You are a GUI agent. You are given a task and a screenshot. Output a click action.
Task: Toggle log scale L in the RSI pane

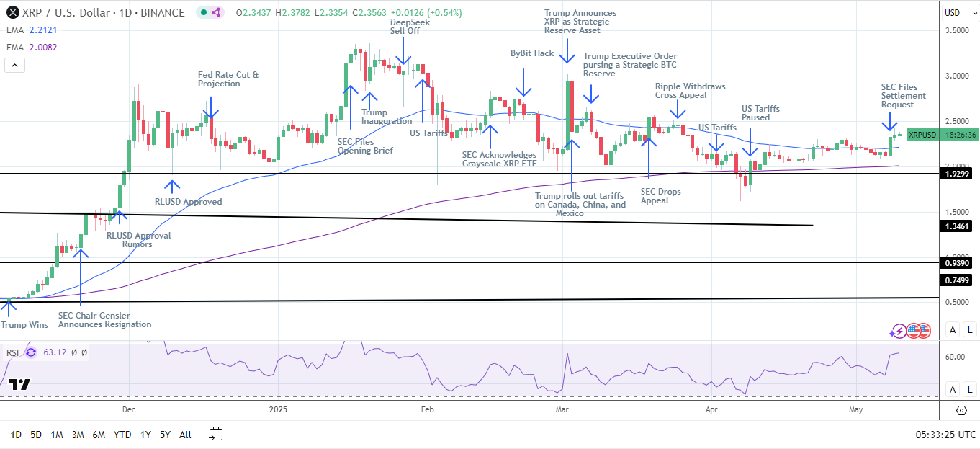tap(970, 389)
